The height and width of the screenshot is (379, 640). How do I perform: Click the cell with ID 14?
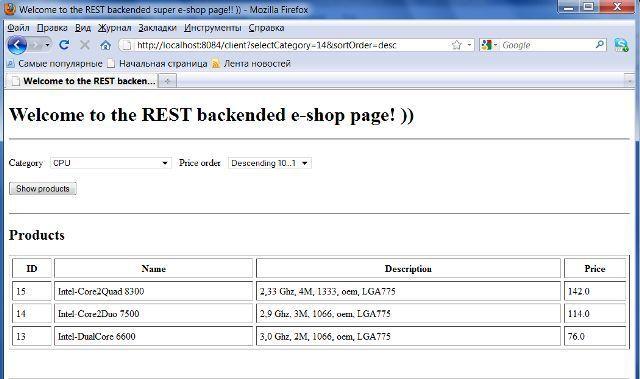32,314
